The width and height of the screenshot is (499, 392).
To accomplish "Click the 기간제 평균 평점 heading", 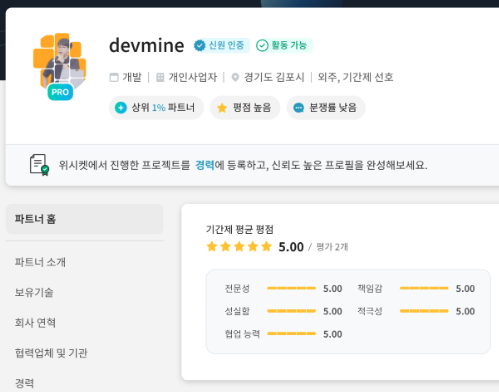I will [240, 229].
